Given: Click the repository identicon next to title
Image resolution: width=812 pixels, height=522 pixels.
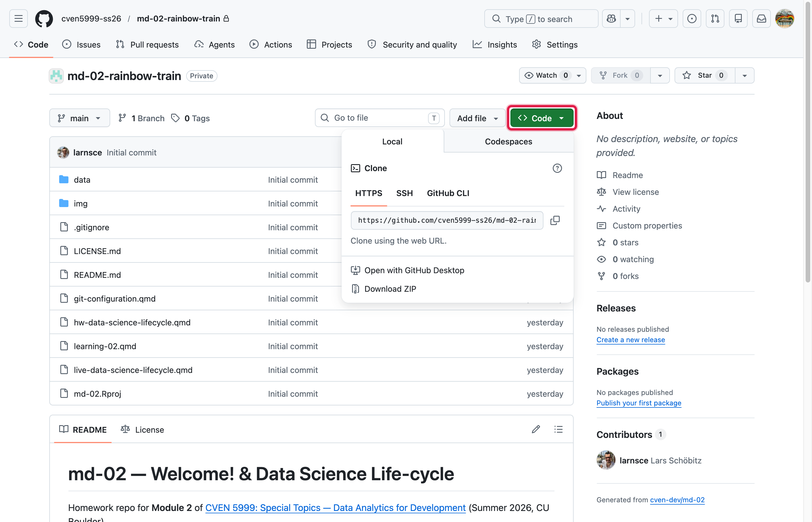Looking at the screenshot, I should pos(56,76).
